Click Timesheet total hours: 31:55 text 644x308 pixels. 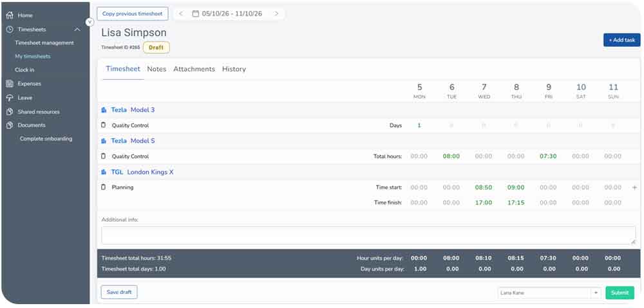pyautogui.click(x=137, y=258)
